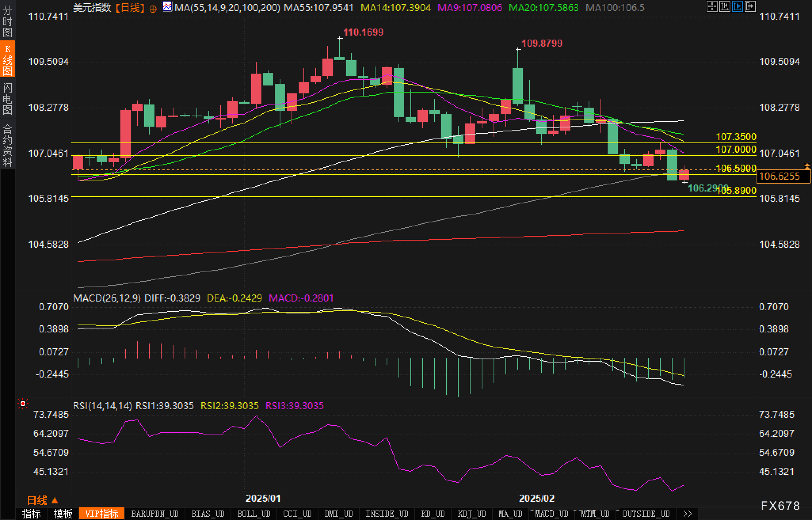Image resolution: width=812 pixels, height=520 pixels.
Task: Click the panel arrow icon at top right
Action: point(750,6)
